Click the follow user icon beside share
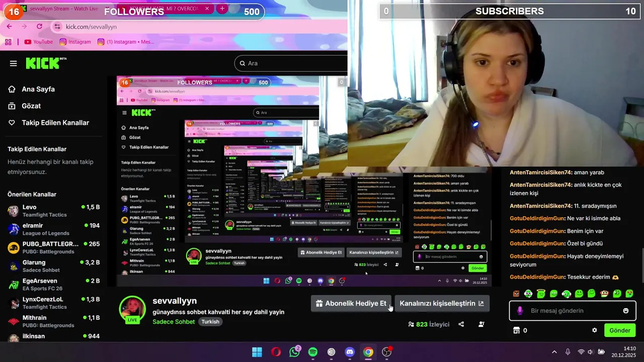Image resolution: width=644 pixels, height=362 pixels. [481, 324]
